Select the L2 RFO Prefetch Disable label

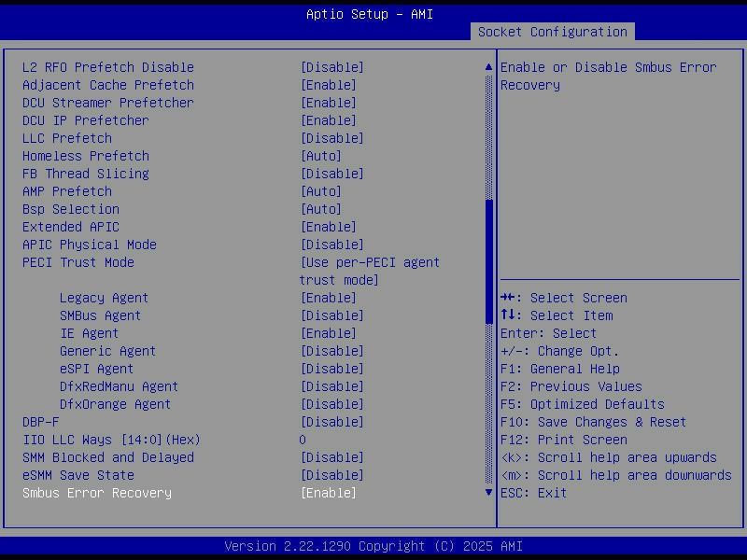(108, 67)
